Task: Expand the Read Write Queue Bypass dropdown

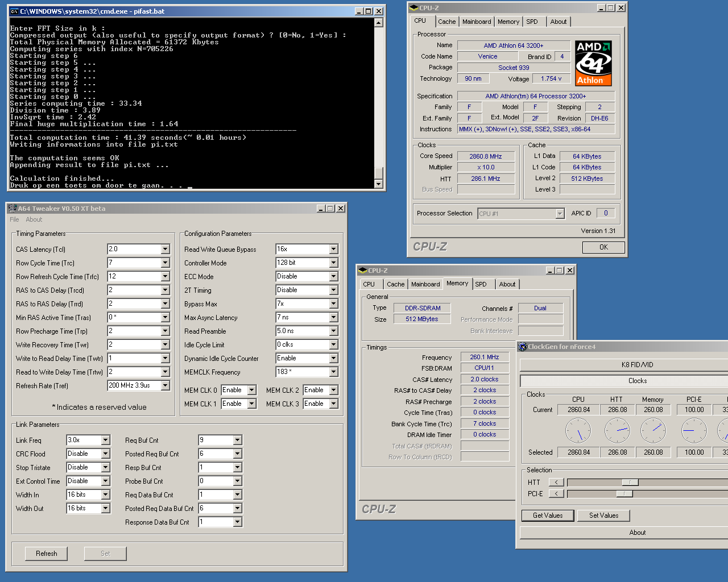Action: point(333,249)
